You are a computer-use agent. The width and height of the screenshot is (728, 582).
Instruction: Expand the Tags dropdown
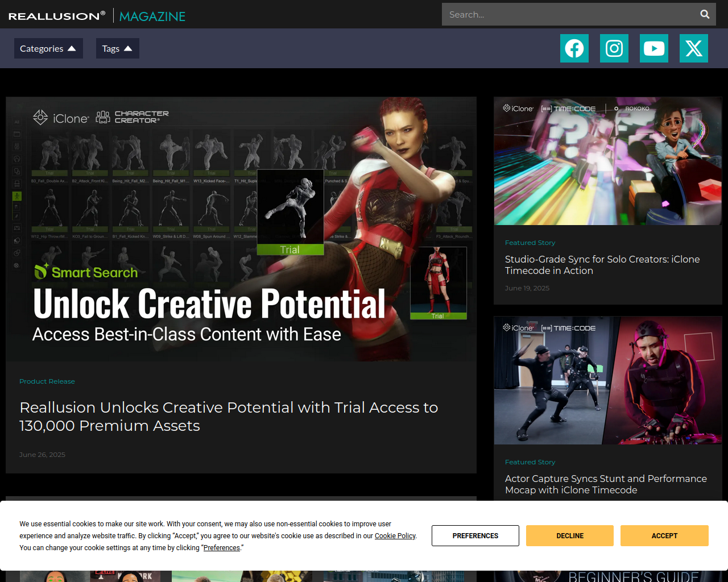pos(117,48)
